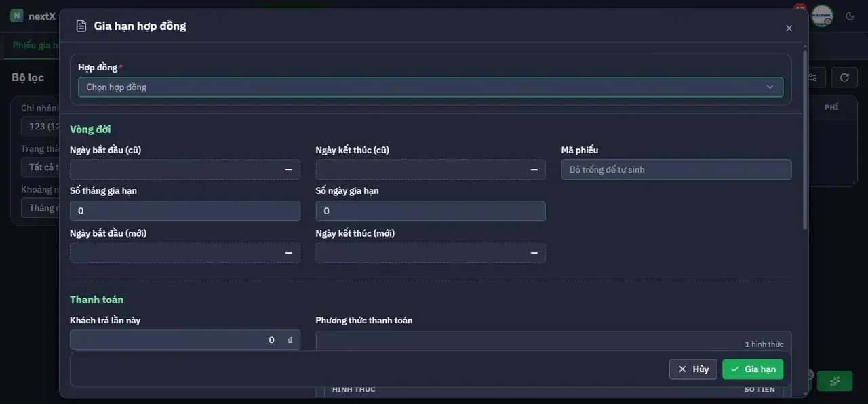
Task: Toggle dark mode with the moon icon
Action: 850,16
